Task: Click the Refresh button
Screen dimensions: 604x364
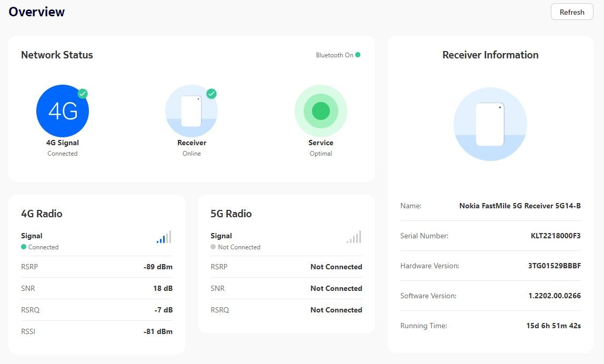Action: [571, 12]
